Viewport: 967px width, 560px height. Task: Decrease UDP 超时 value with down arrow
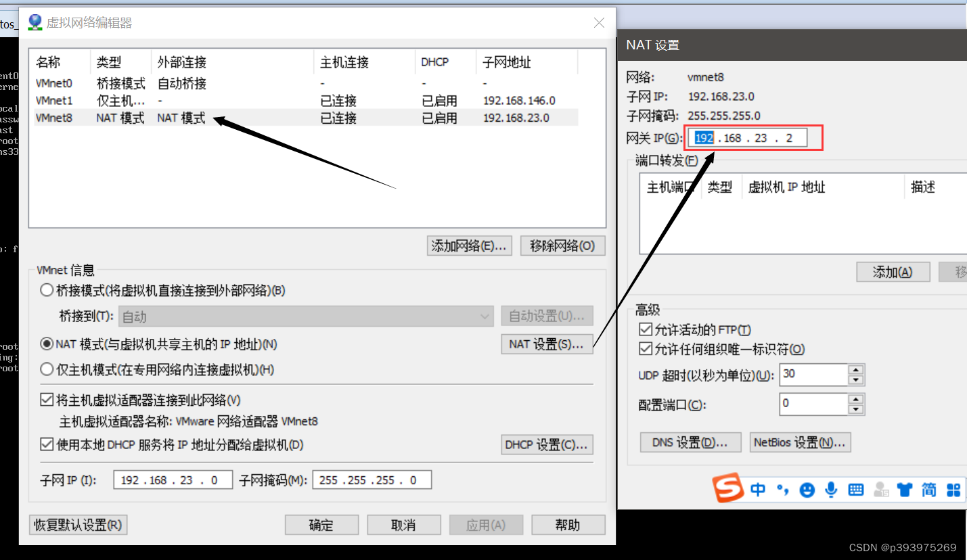(856, 379)
